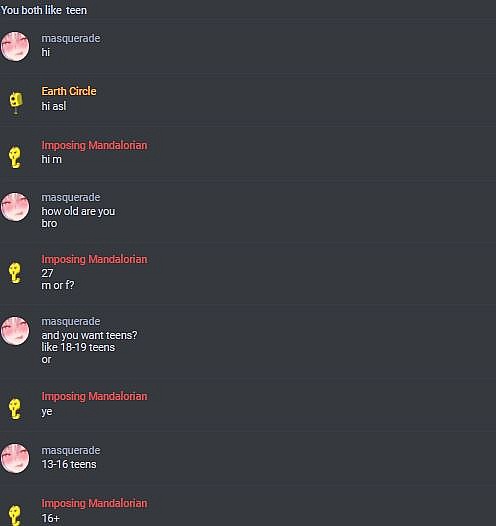Open Imposing Mandalorian's avatar beside the "16+" message
496x526 pixels.
point(15,515)
